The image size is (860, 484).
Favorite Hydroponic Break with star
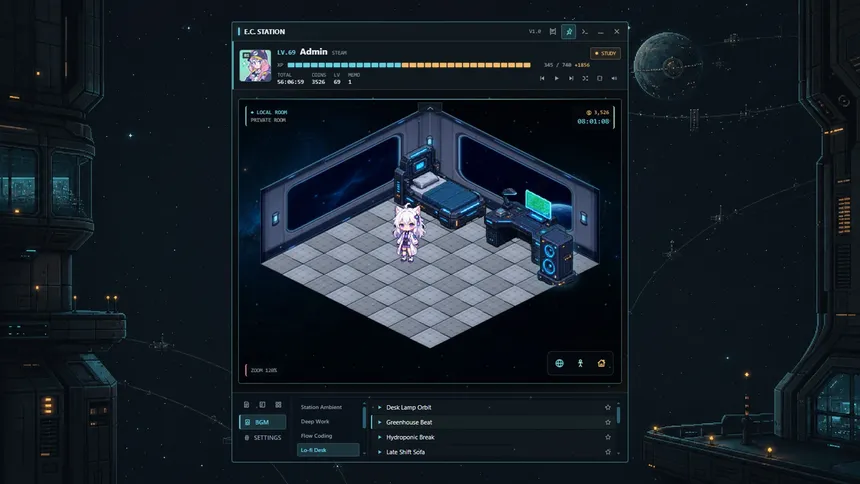click(608, 437)
